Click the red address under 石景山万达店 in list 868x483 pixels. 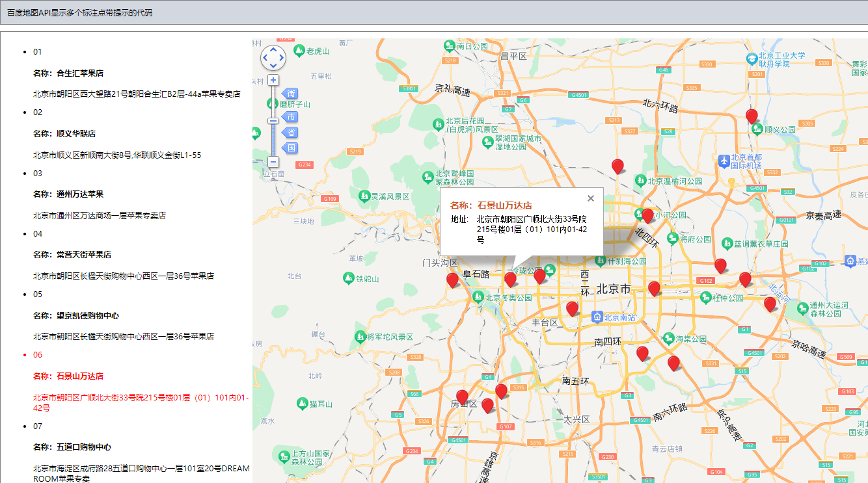(141, 402)
